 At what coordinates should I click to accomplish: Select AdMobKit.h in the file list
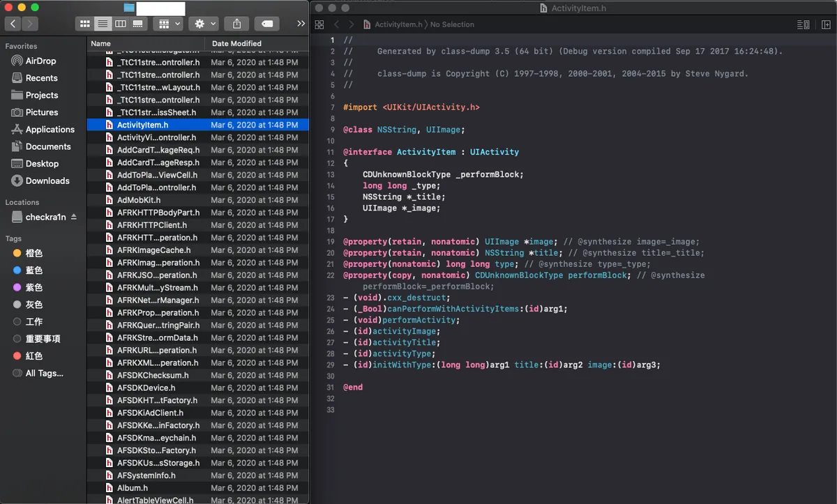[139, 200]
